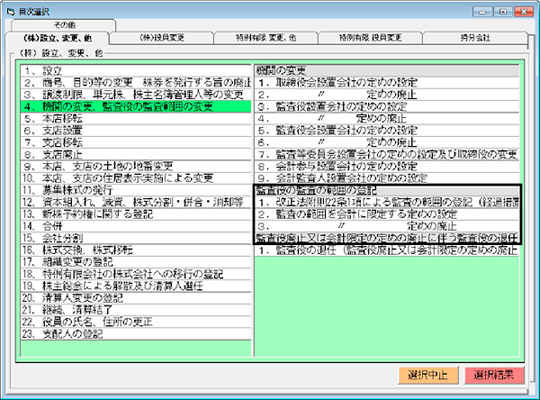
Task: Select 10、住居表示実施による変更
Action: (136, 178)
